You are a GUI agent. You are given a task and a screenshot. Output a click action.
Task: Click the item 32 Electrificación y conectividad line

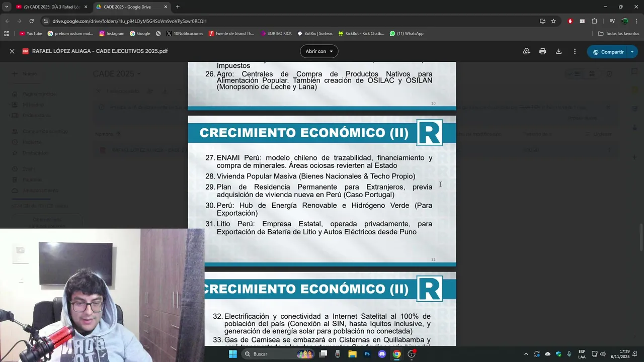(321, 324)
